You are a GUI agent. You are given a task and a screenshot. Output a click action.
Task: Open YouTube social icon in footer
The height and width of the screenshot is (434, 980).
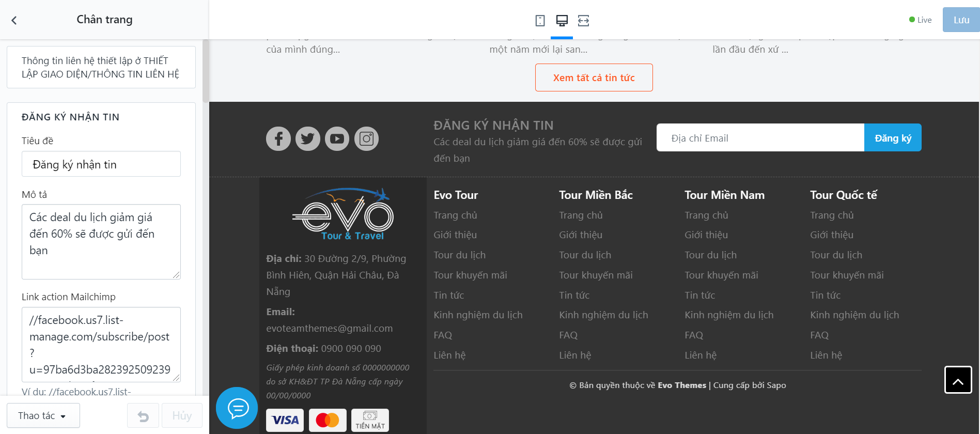click(337, 138)
